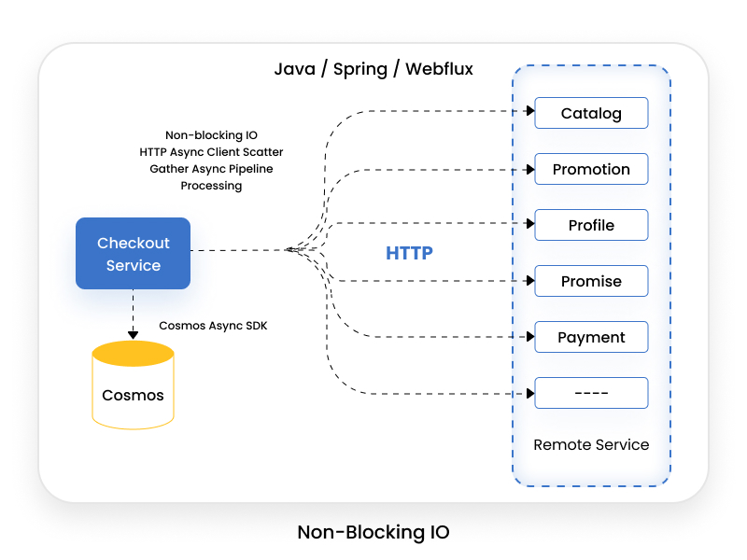Click 'HTTP Async Client Scatter' text

pos(211,152)
